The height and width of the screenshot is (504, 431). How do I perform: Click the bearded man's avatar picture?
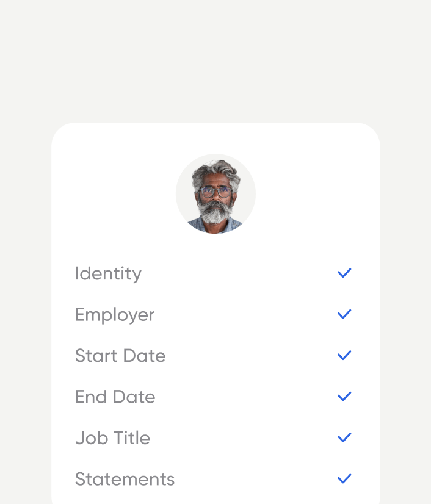215,193
